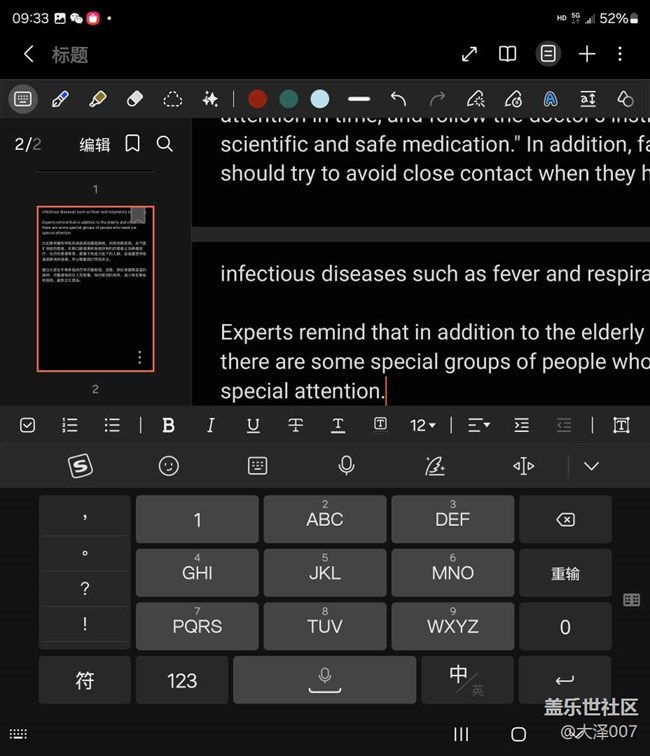Image resolution: width=650 pixels, height=756 pixels.
Task: Select the Pen tool in the toolbar
Action: pyautogui.click(x=59, y=98)
